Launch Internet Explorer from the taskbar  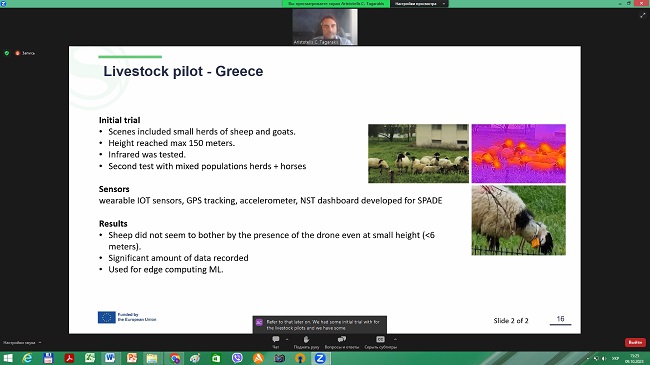pyautogui.click(x=27, y=358)
